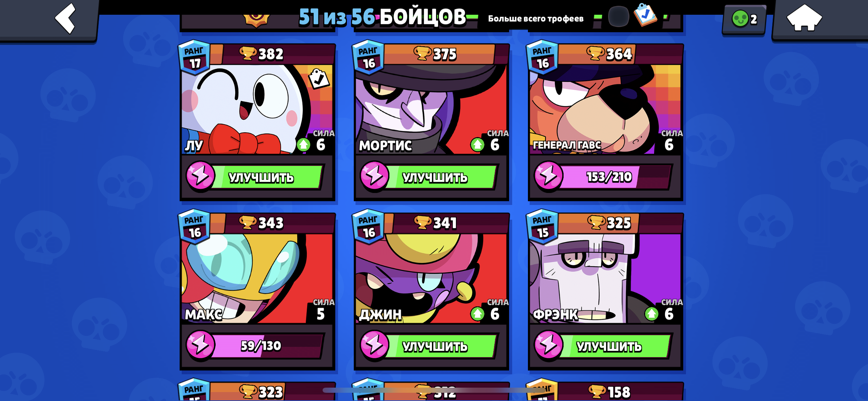
Task: Tap the quest checkmark badge on Лу
Action: pyautogui.click(x=319, y=79)
